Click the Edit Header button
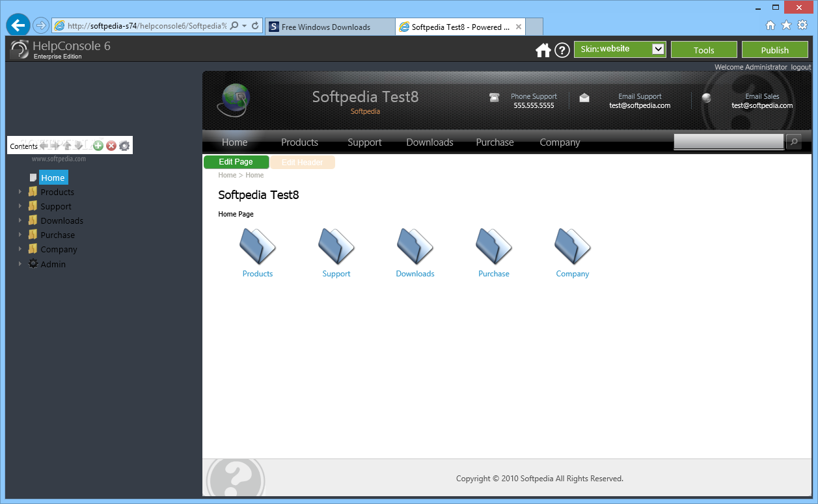The height and width of the screenshot is (504, 818). [302, 162]
